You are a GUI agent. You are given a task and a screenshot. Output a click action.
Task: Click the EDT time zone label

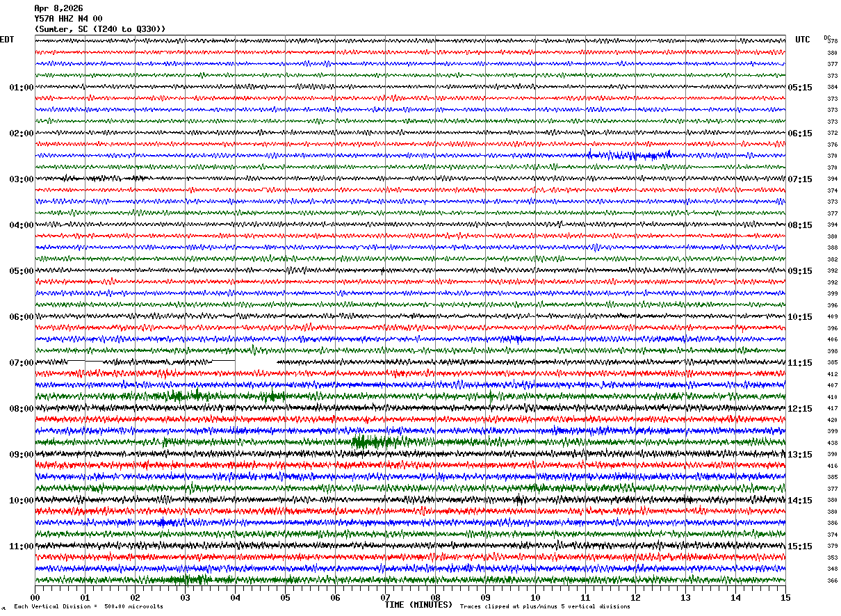tap(7, 40)
